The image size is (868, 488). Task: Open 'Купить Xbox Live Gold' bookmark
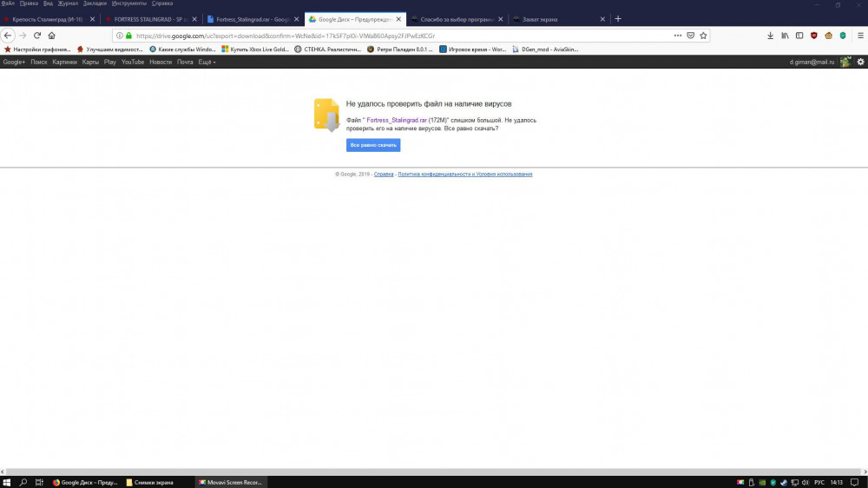coord(255,49)
